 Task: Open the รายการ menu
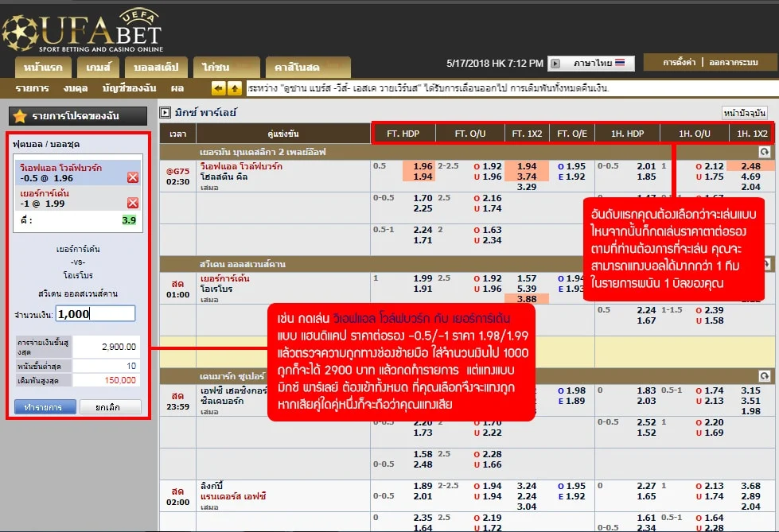pyautogui.click(x=33, y=88)
